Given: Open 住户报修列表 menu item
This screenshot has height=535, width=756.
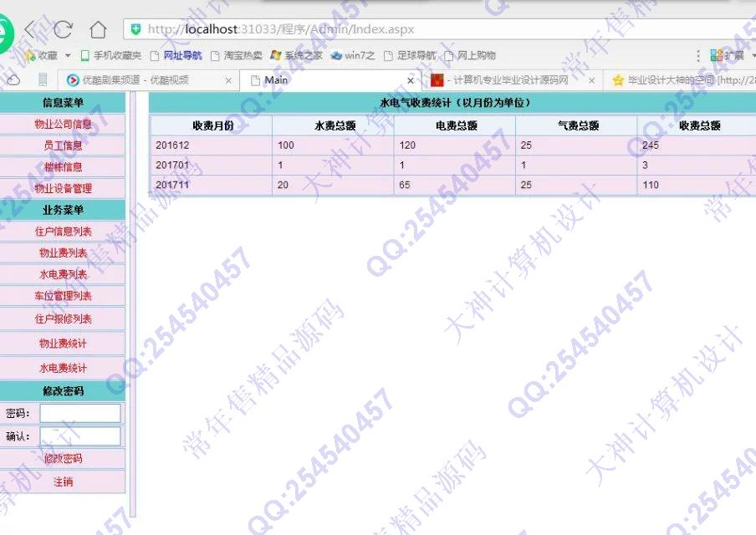Looking at the screenshot, I should pos(63,318).
